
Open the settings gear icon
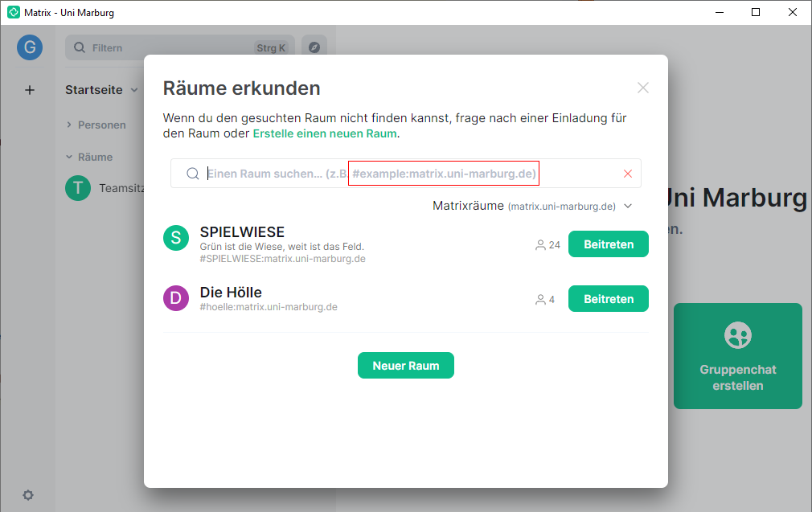click(28, 495)
